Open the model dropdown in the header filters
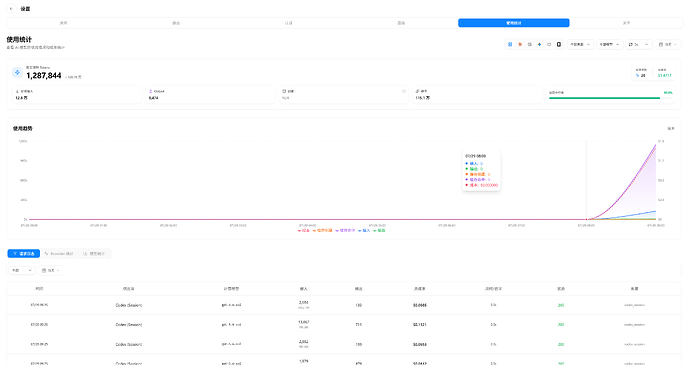This screenshot has height=369, width=690. pos(609,44)
